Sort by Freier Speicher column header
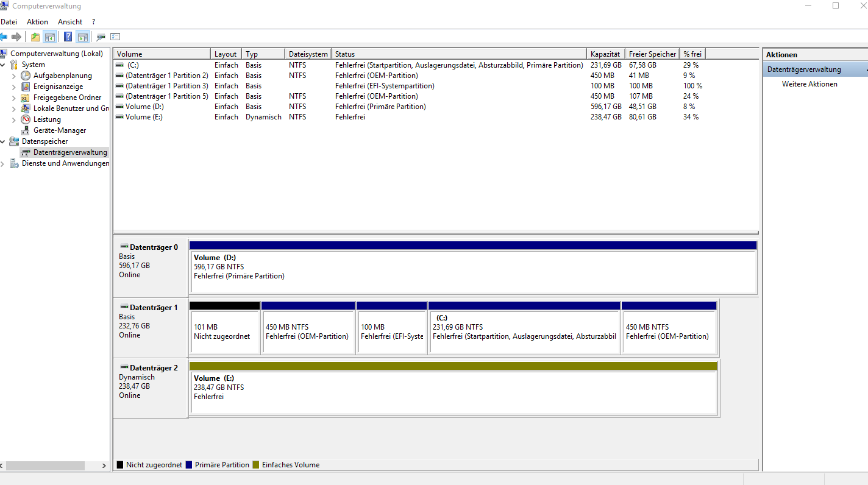This screenshot has width=868, height=485. coord(652,54)
